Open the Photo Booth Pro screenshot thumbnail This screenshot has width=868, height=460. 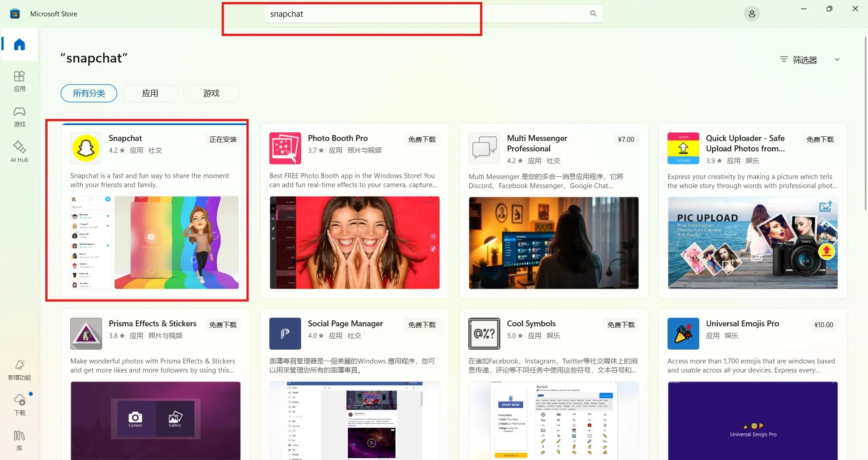[355, 242]
